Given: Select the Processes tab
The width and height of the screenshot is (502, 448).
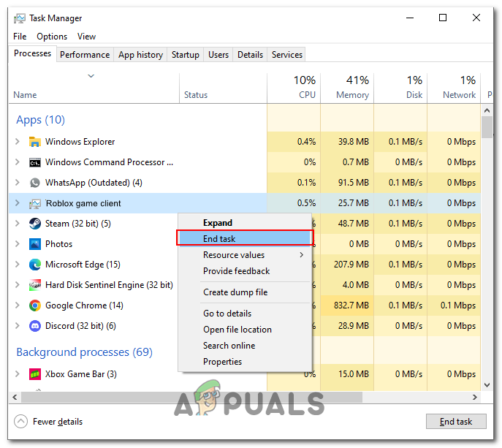Looking at the screenshot, I should pyautogui.click(x=32, y=53).
